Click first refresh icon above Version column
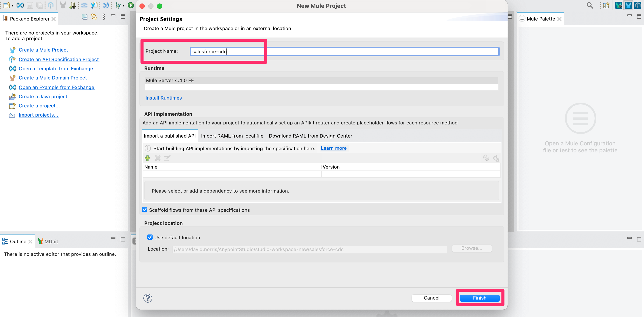Image resolution: width=644 pixels, height=317 pixels. point(486,158)
